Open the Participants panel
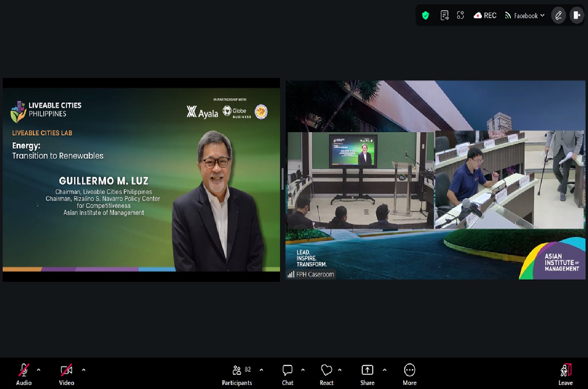 [x=237, y=374]
